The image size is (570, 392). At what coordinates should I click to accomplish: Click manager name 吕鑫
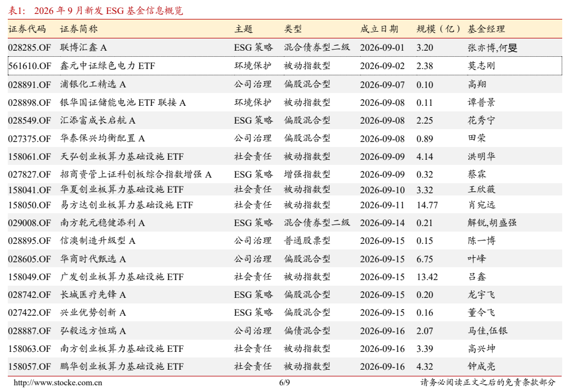click(x=477, y=277)
